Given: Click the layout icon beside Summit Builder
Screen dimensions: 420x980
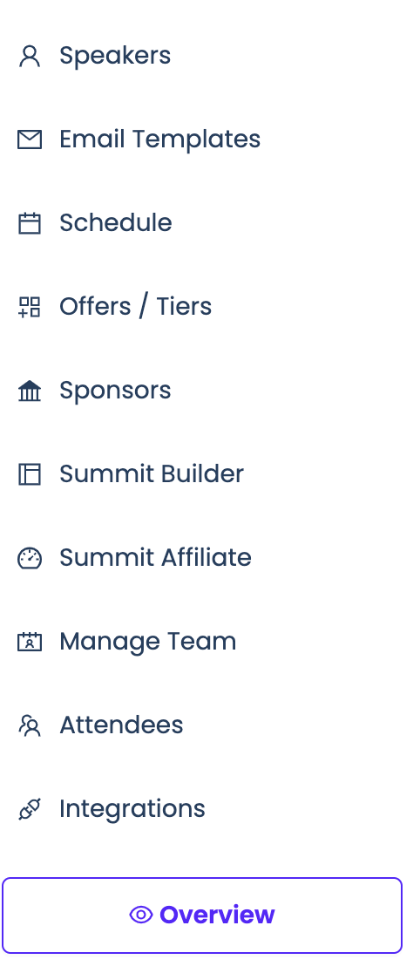Looking at the screenshot, I should [x=30, y=474].
